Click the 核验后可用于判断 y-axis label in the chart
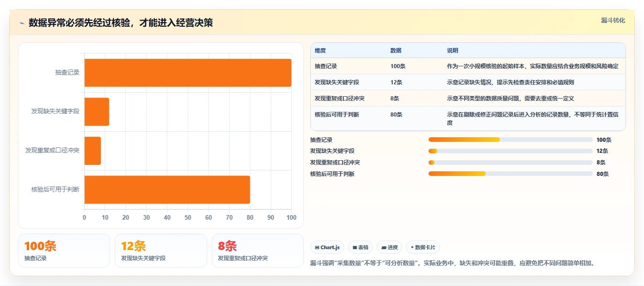The height and width of the screenshot is (286, 644). click(x=55, y=189)
